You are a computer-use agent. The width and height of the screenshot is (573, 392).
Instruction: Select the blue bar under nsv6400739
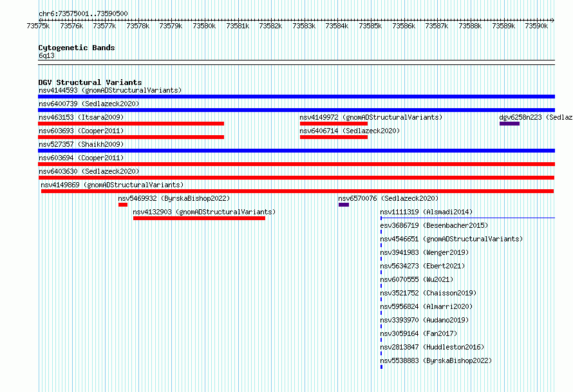[x=296, y=110]
